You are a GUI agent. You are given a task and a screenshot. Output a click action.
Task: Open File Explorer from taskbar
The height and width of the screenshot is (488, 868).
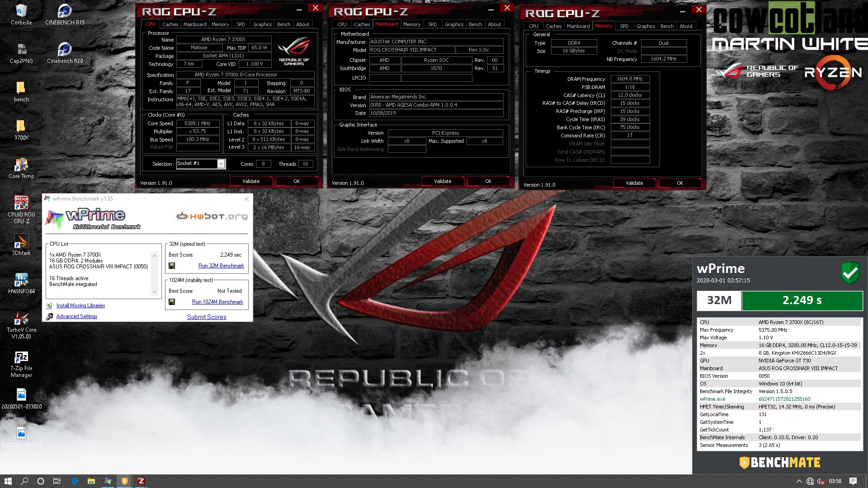click(91, 481)
